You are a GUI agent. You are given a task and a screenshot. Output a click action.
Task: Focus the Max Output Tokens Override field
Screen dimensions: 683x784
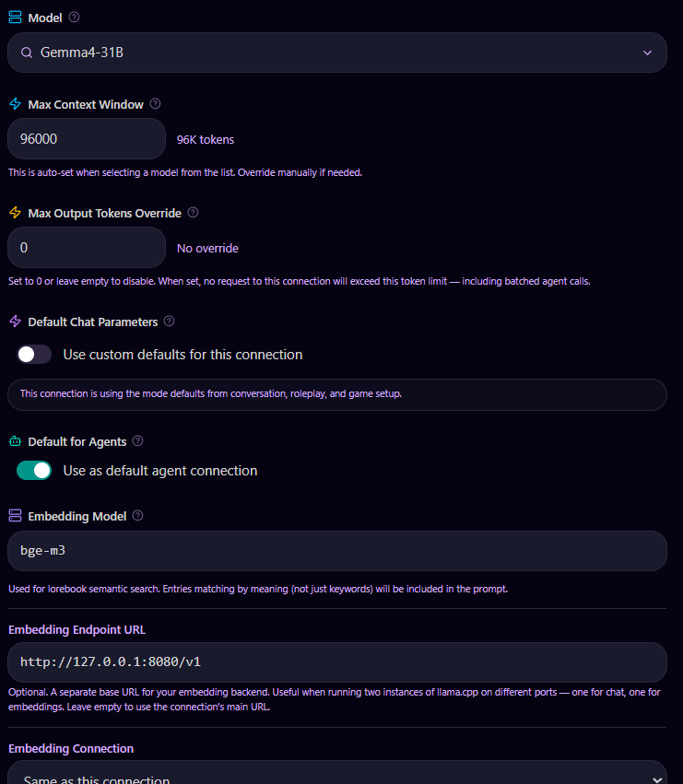click(x=86, y=248)
